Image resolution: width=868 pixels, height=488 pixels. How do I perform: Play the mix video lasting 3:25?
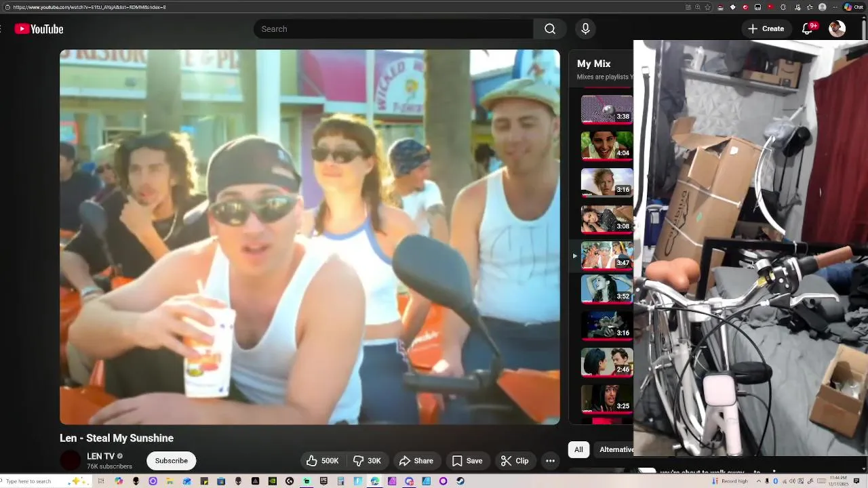[x=607, y=399]
